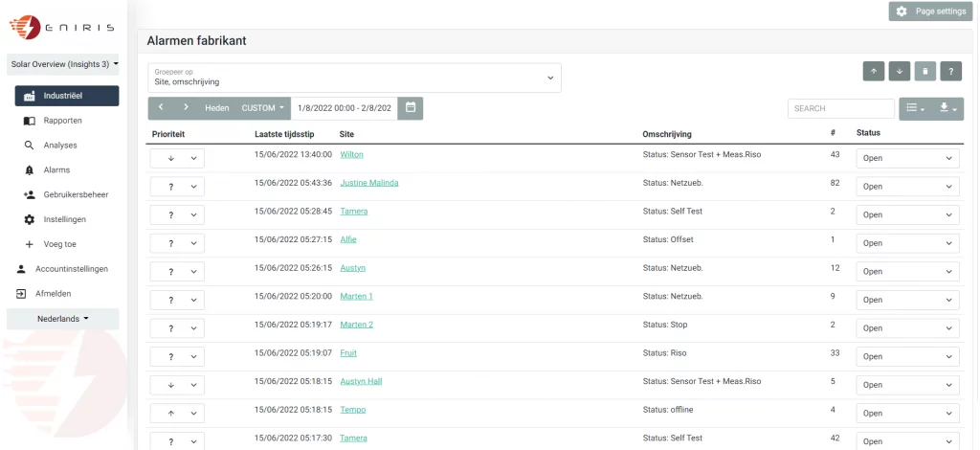Open Instellingen in the sidebar
This screenshot has height=450, width=980.
click(x=64, y=219)
